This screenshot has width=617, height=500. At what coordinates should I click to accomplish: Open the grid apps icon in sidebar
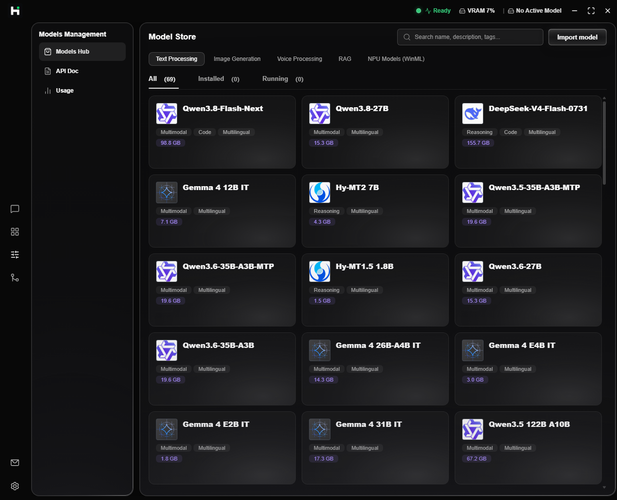[15, 232]
